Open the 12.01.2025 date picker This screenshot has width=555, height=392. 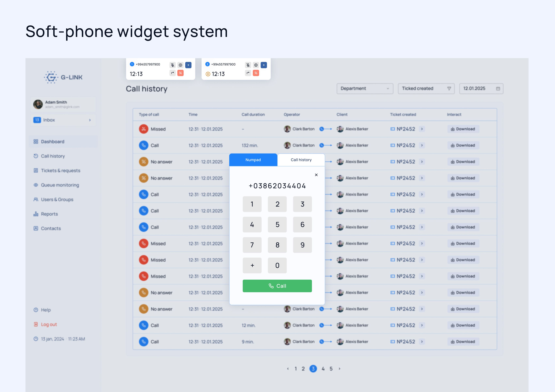[481, 89]
